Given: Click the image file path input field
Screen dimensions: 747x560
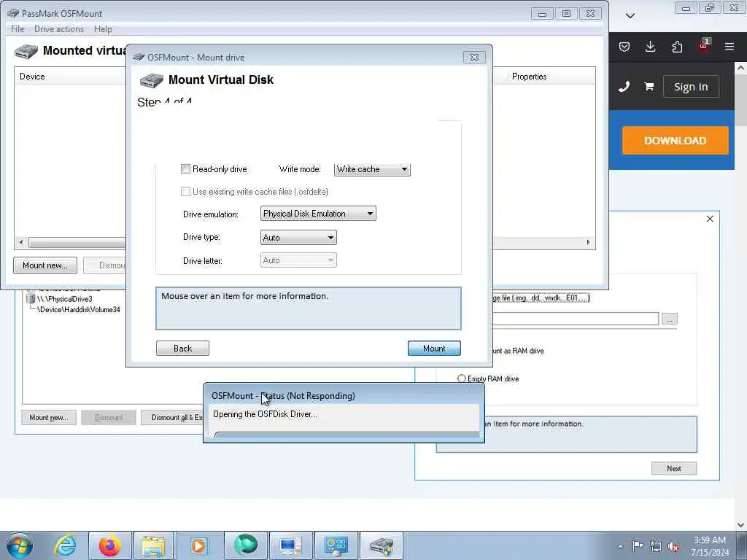Looking at the screenshot, I should click(x=576, y=319).
